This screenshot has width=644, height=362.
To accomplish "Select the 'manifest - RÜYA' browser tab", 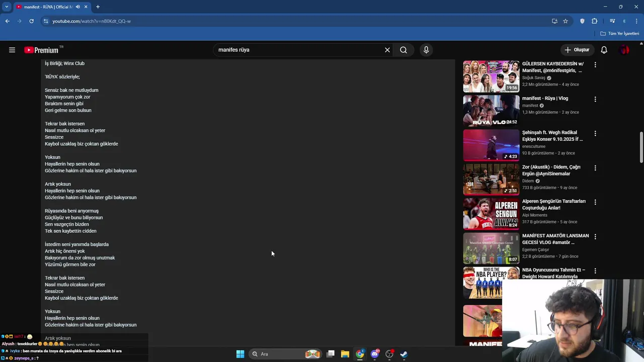I will tap(48, 7).
